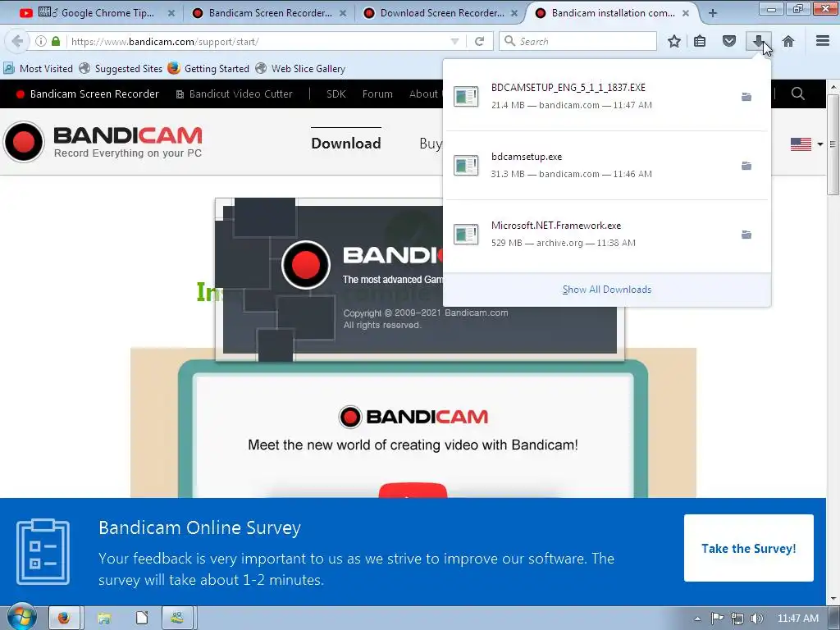840x630 pixels.
Task: Open the language flag dropdown
Action: (806, 144)
